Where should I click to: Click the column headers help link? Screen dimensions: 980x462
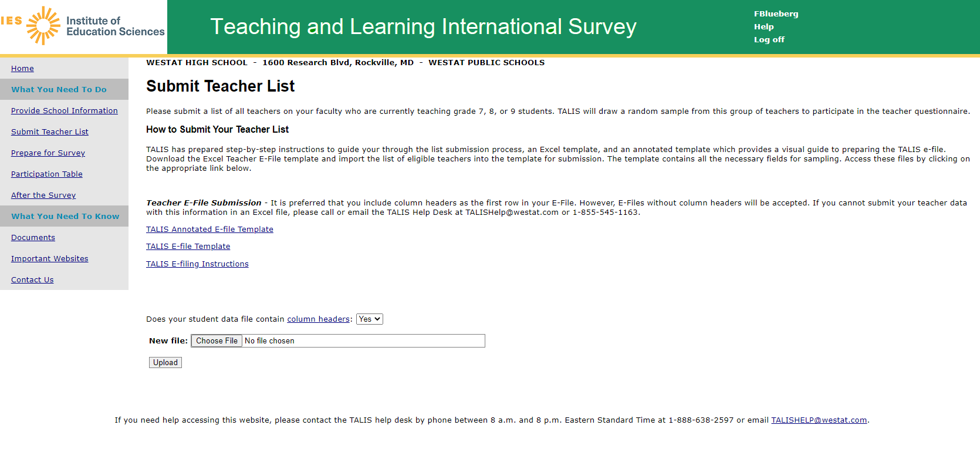pos(318,319)
